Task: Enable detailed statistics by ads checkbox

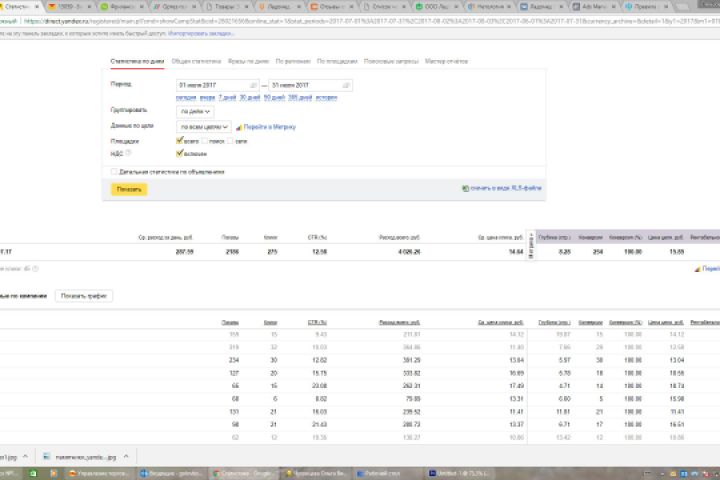Action: pos(114,172)
